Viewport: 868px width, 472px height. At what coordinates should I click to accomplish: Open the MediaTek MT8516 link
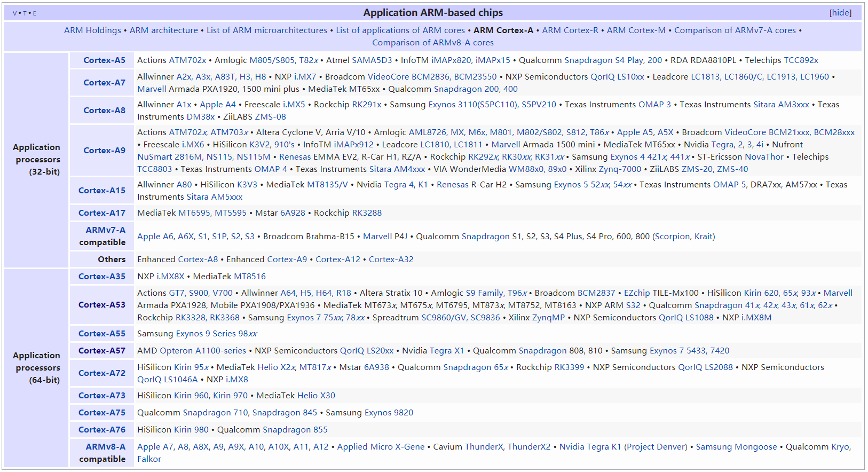[x=249, y=277]
